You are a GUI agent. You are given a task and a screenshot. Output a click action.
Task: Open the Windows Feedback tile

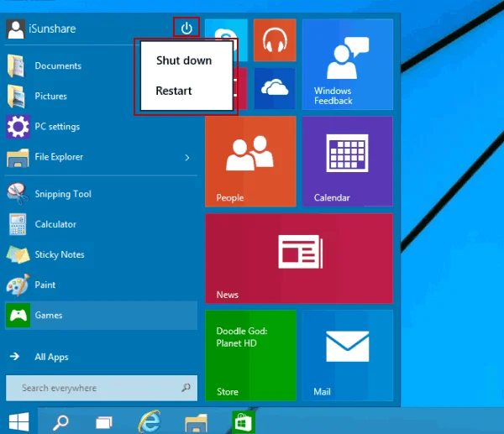click(348, 65)
